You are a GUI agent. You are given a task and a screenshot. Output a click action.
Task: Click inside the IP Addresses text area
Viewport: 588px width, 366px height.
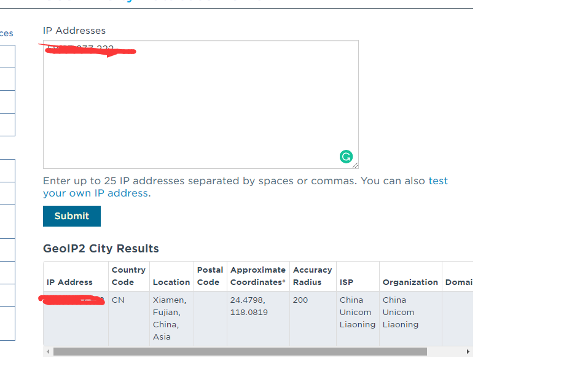(201, 104)
